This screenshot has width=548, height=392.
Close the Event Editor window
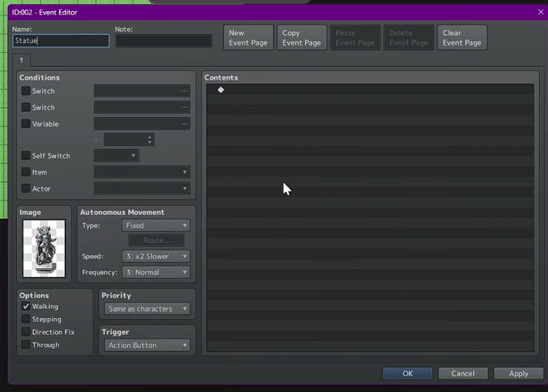pos(541,12)
